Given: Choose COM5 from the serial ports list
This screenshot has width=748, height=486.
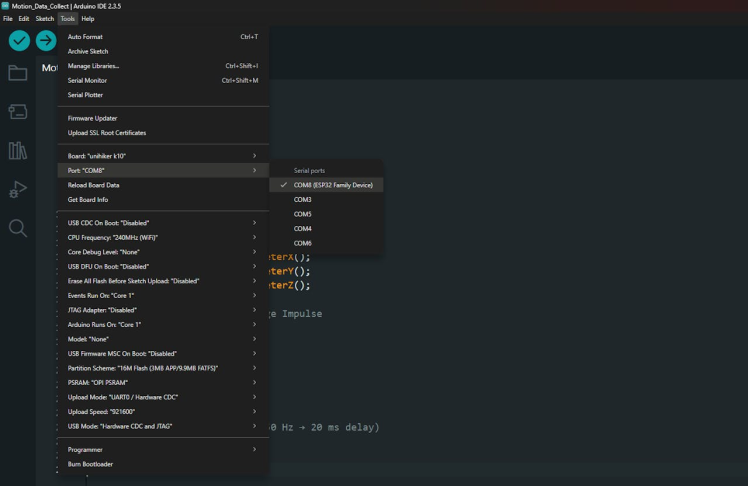Looking at the screenshot, I should pos(302,214).
